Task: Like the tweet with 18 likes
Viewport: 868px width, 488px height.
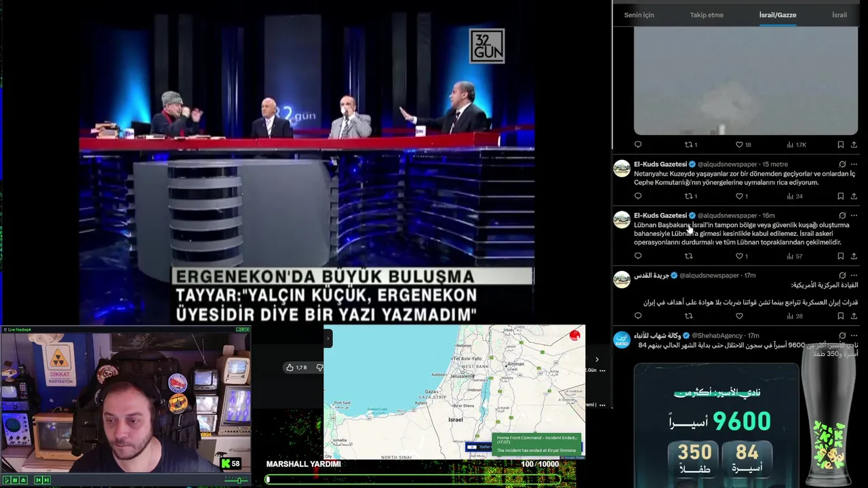Action: tap(743, 144)
